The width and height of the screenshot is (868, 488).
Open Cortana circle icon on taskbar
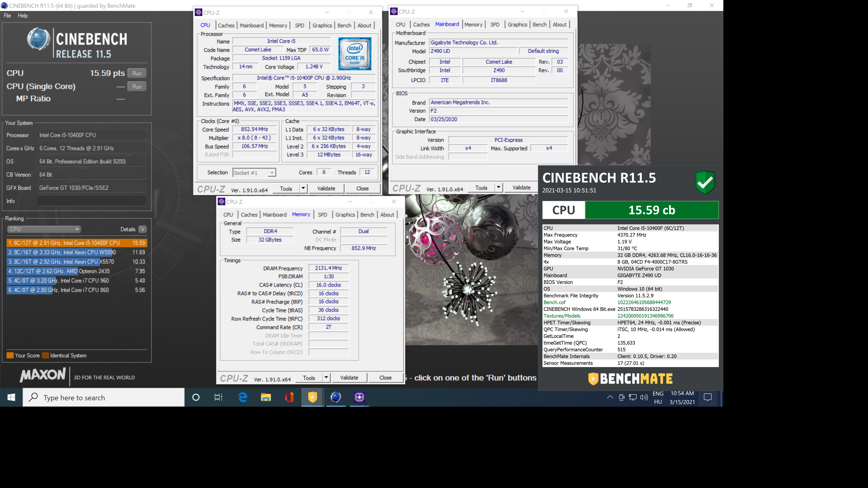pyautogui.click(x=196, y=397)
